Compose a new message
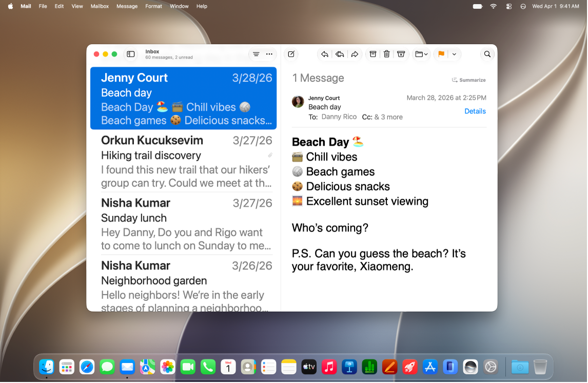Viewport: 588px width, 383px height. pos(291,54)
